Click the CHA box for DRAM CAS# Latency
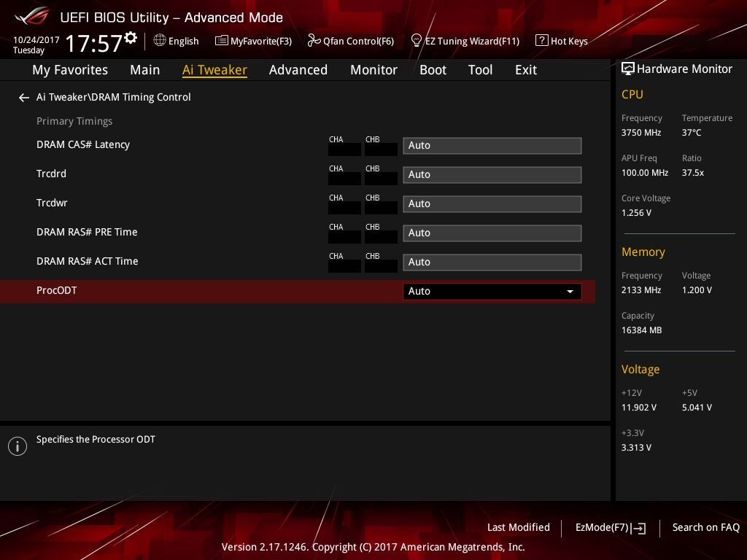 click(x=344, y=149)
